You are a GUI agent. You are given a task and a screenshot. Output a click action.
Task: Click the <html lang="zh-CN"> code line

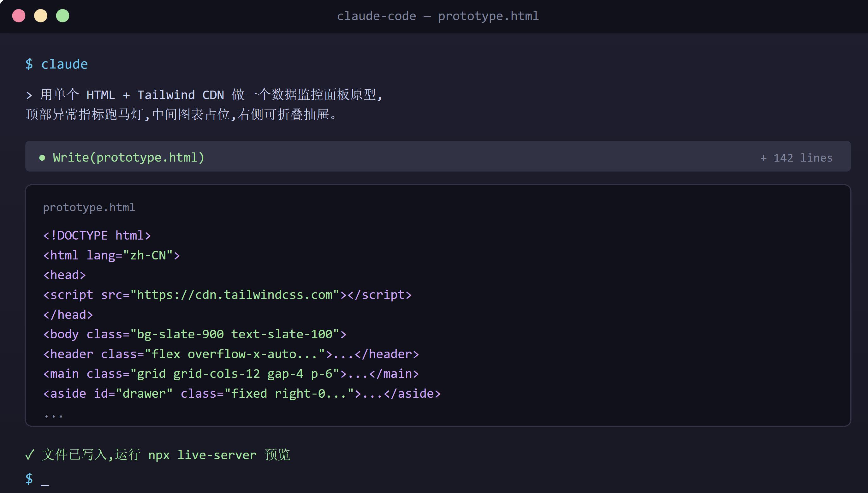point(111,255)
